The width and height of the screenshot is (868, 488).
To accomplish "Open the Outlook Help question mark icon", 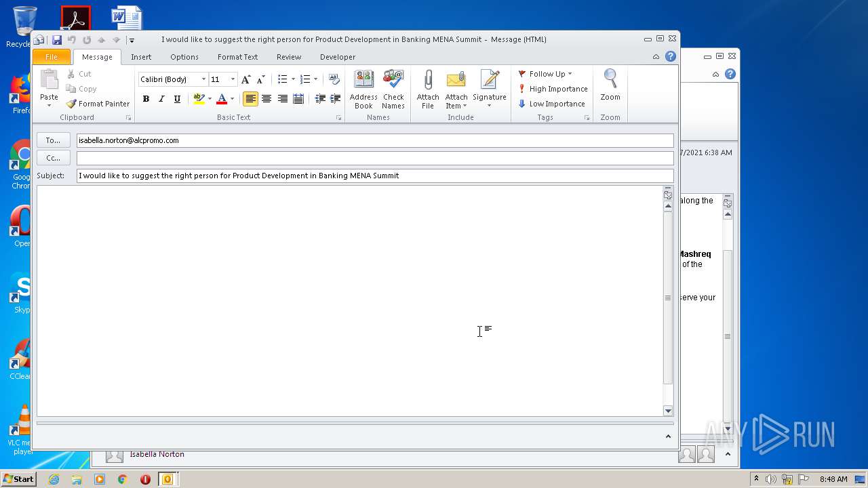I will (x=671, y=57).
